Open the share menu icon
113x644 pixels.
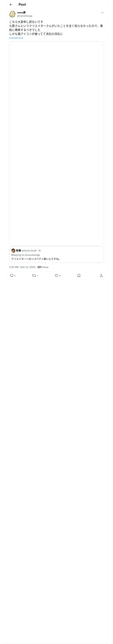pos(101,276)
